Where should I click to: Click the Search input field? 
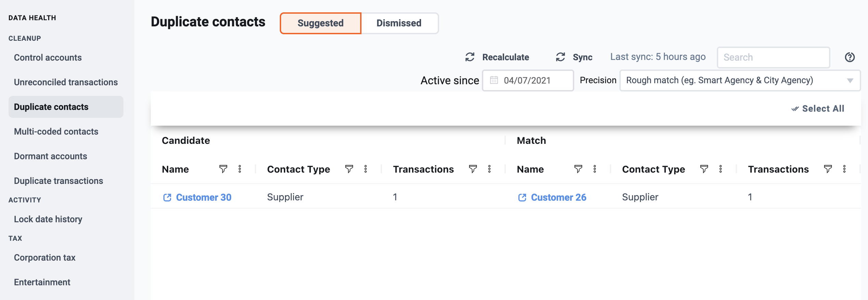coord(774,57)
